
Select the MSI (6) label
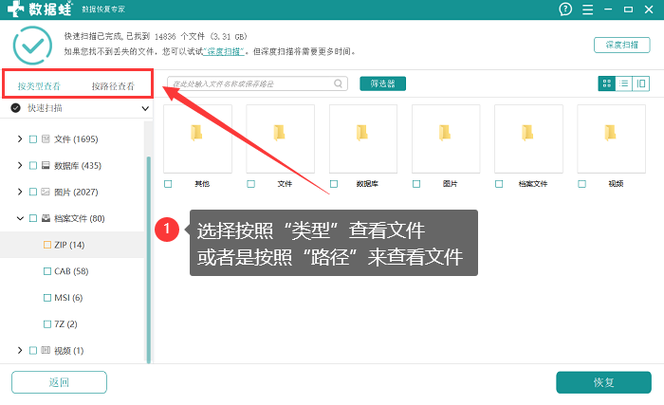(68, 298)
